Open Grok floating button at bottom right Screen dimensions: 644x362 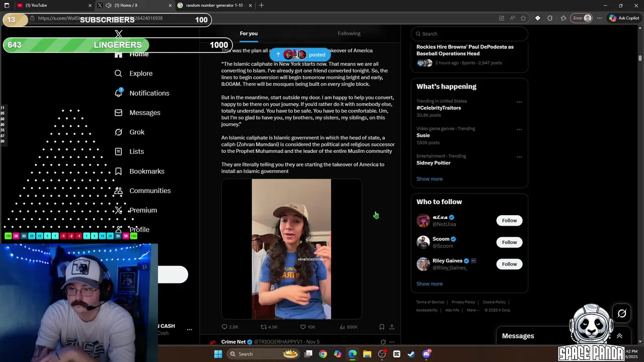(622, 314)
